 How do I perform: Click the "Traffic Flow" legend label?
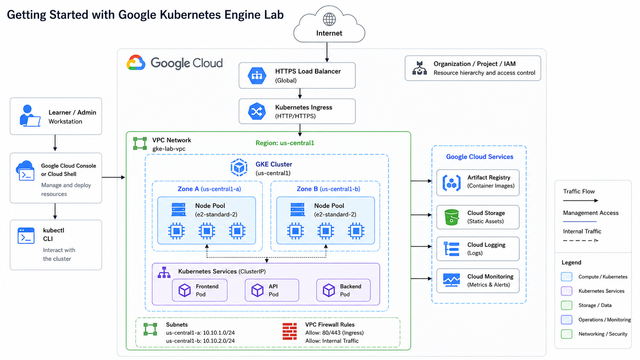(579, 191)
